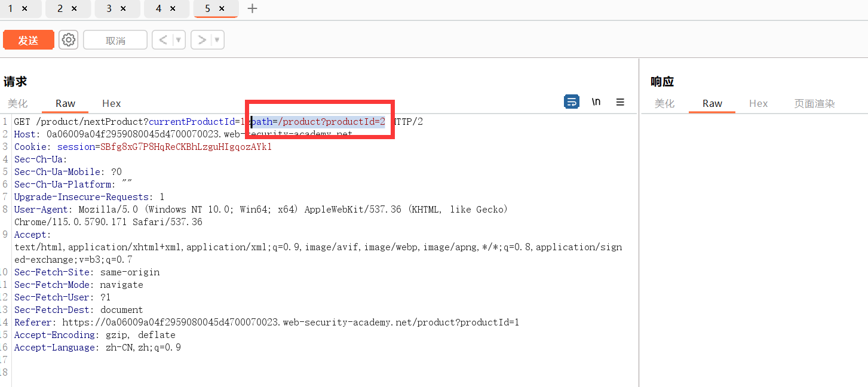This screenshot has height=387, width=868.
Task: Switch request view to Hex tab
Action: (x=112, y=103)
